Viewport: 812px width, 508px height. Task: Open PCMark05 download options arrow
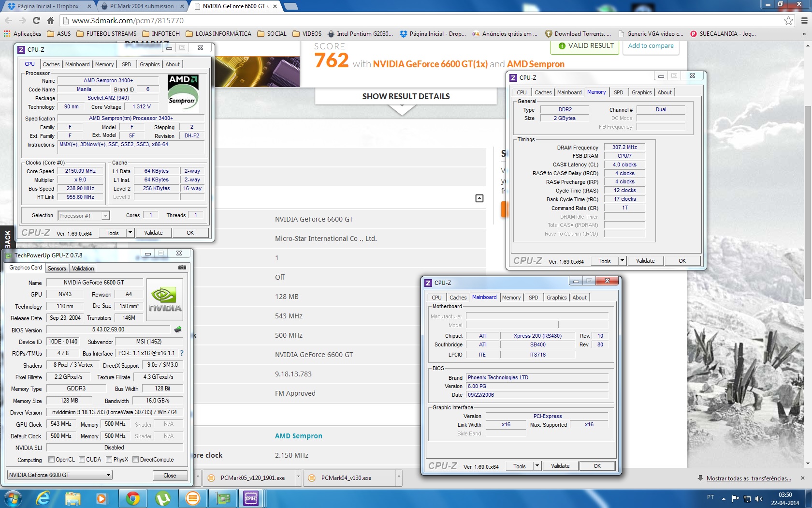pyautogui.click(x=298, y=478)
